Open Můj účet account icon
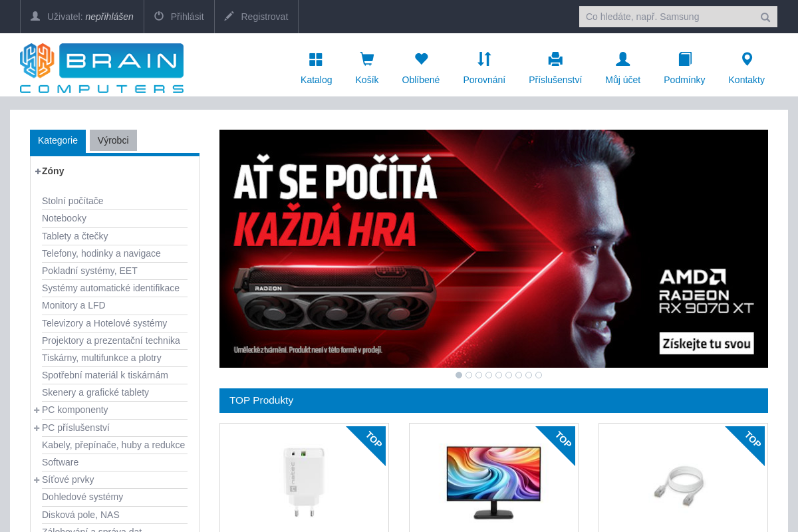Image resolution: width=798 pixels, height=532 pixels. (x=622, y=59)
